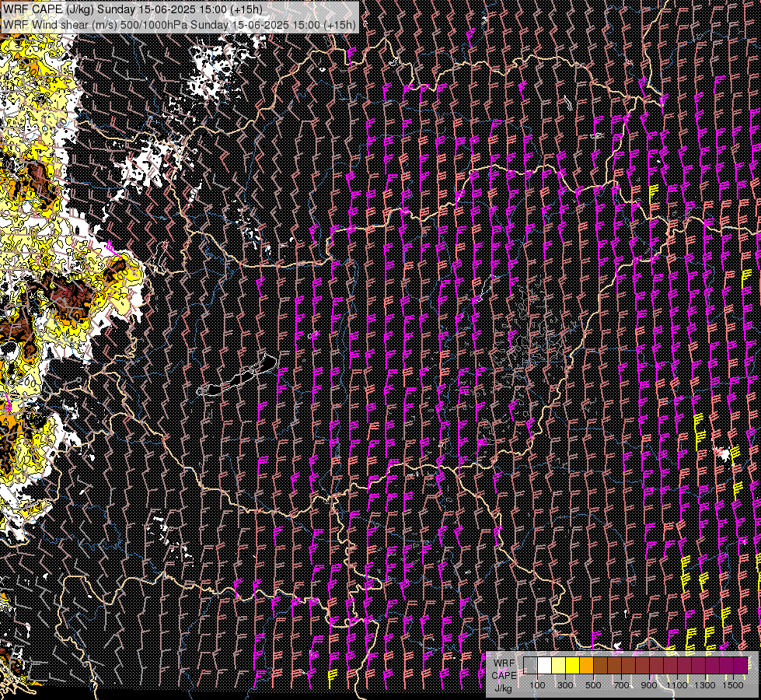The image size is (761, 700).
Task: Select the orange legend color swatch
Action: point(586,665)
